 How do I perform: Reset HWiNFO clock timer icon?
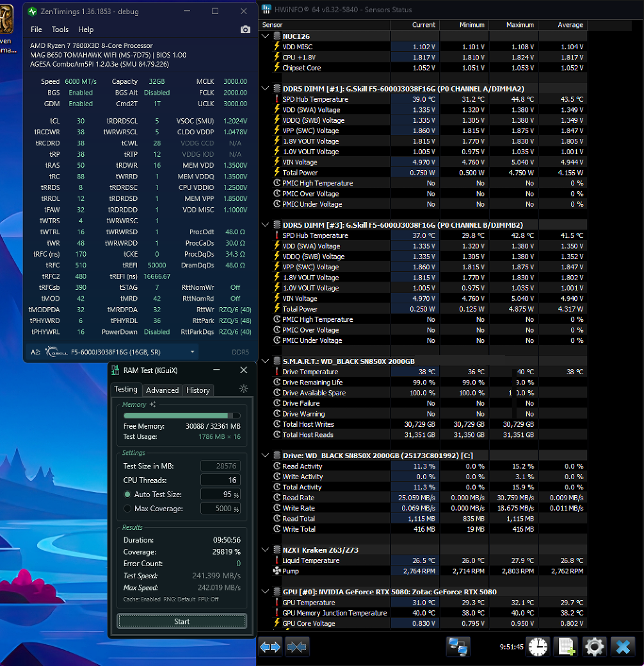click(x=538, y=647)
